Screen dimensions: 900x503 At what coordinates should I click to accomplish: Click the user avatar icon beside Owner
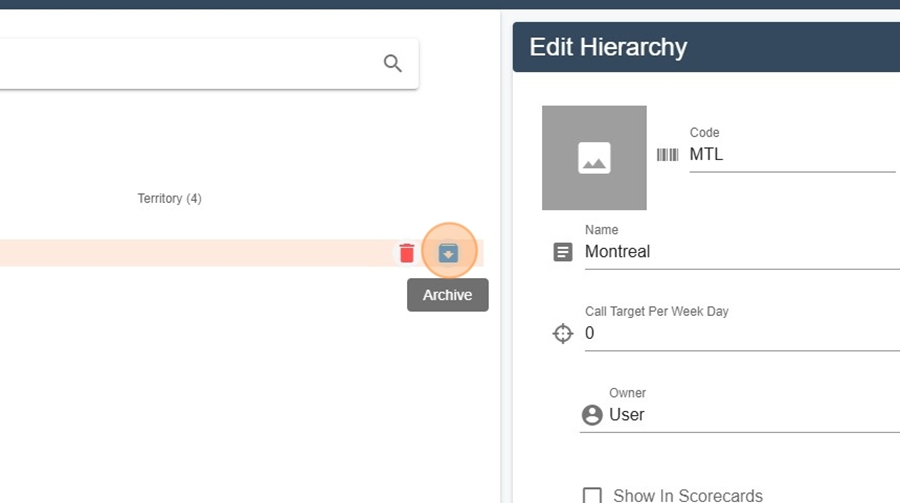592,415
